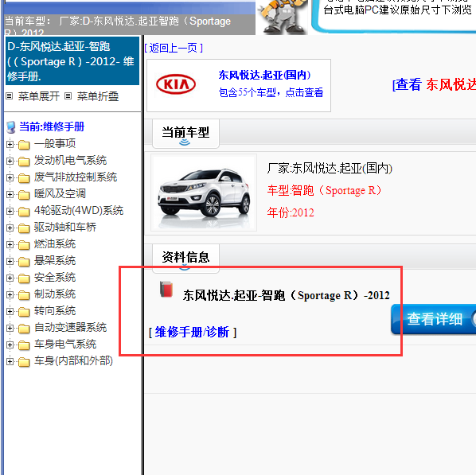
Task: Open the 维修手册/诊断 link
Action: pos(193,332)
